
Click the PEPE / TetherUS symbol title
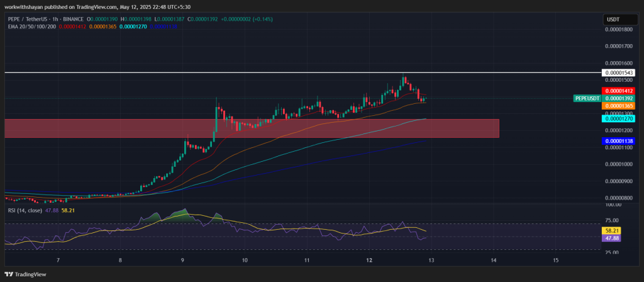tap(30, 20)
